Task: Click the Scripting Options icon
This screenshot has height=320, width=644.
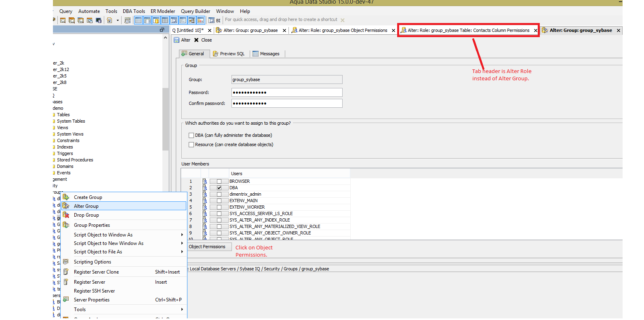Action: (66, 261)
